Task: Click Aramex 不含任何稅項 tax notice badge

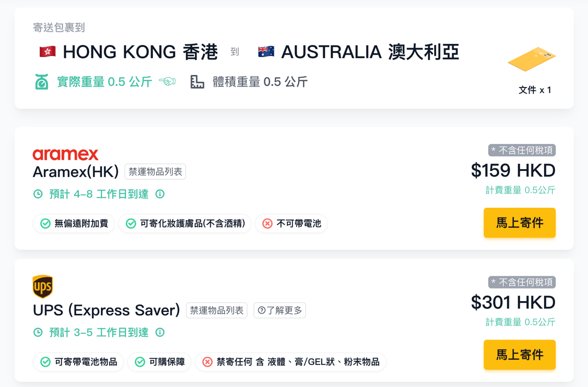Action: click(x=522, y=150)
